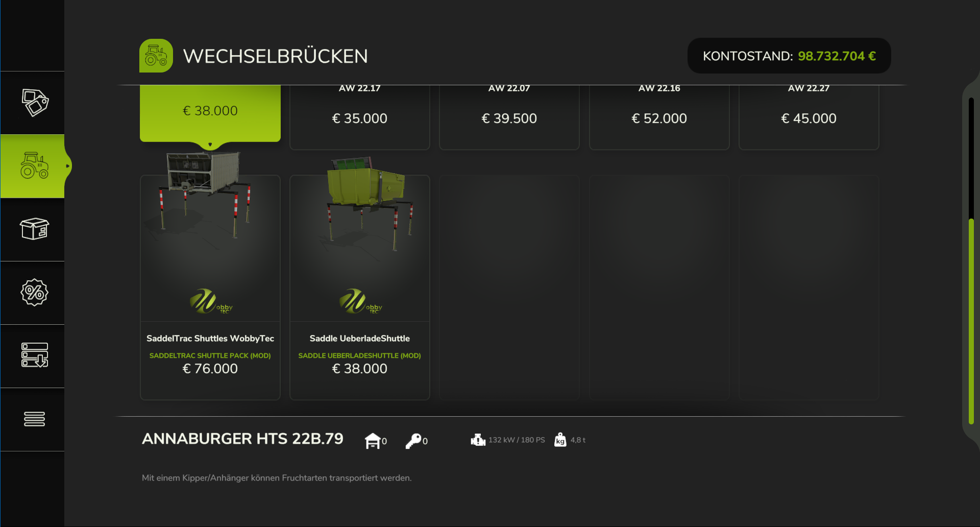Image resolution: width=980 pixels, height=527 pixels.
Task: Choose the AW 22.27 for € 45.000
Action: [809, 117]
